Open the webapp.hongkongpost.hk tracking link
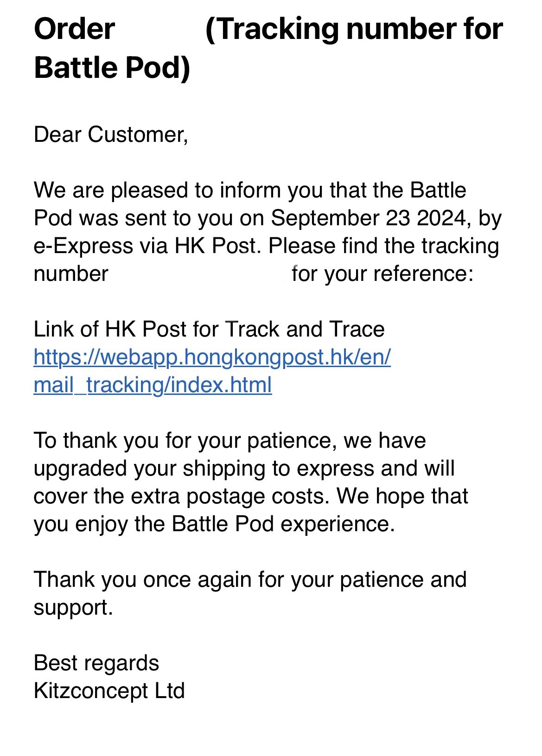Image resolution: width=542 pixels, height=756 pixels. 212,357
